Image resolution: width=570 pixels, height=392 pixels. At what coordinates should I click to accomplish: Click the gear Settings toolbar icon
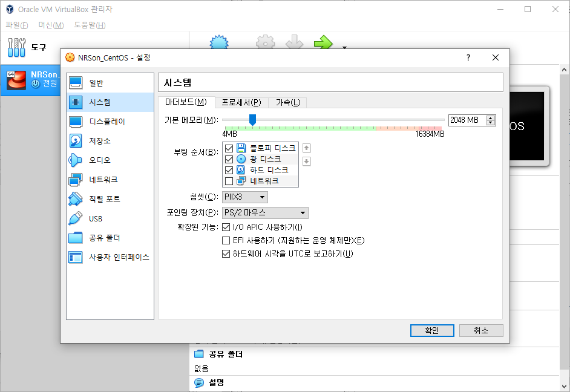pos(266,42)
